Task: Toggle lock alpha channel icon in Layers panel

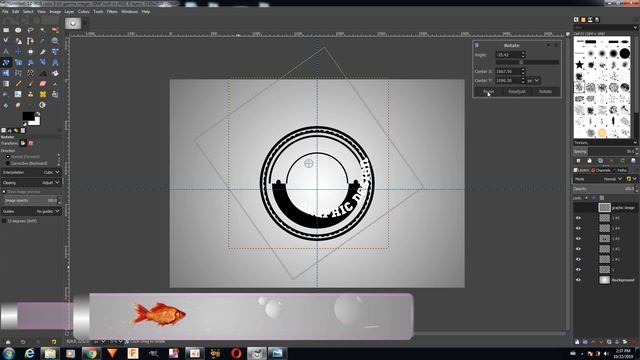Action: click(x=602, y=198)
